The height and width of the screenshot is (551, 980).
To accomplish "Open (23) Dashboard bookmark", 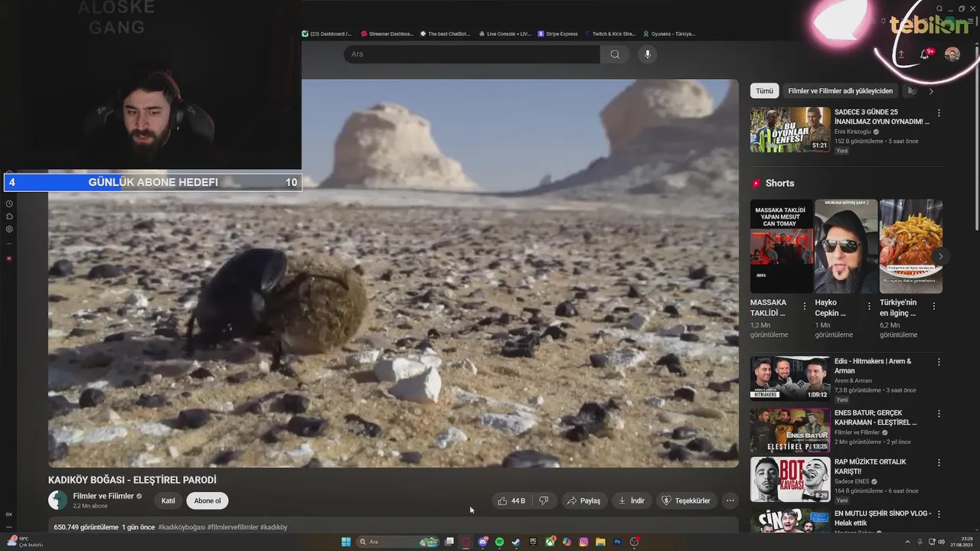I will pos(327,34).
